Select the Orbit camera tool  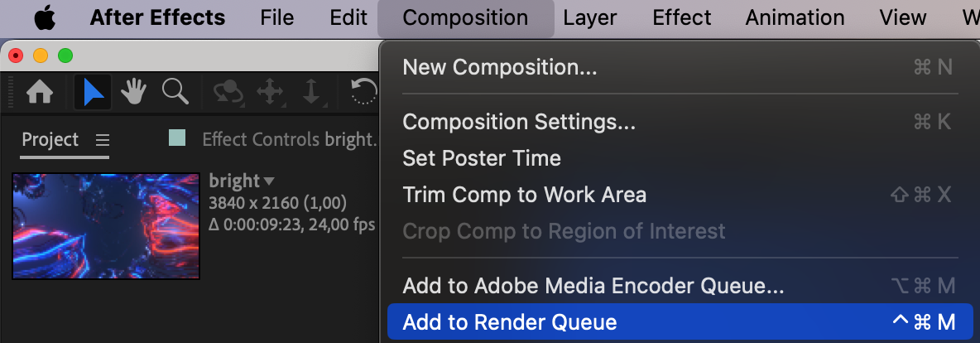[227, 92]
